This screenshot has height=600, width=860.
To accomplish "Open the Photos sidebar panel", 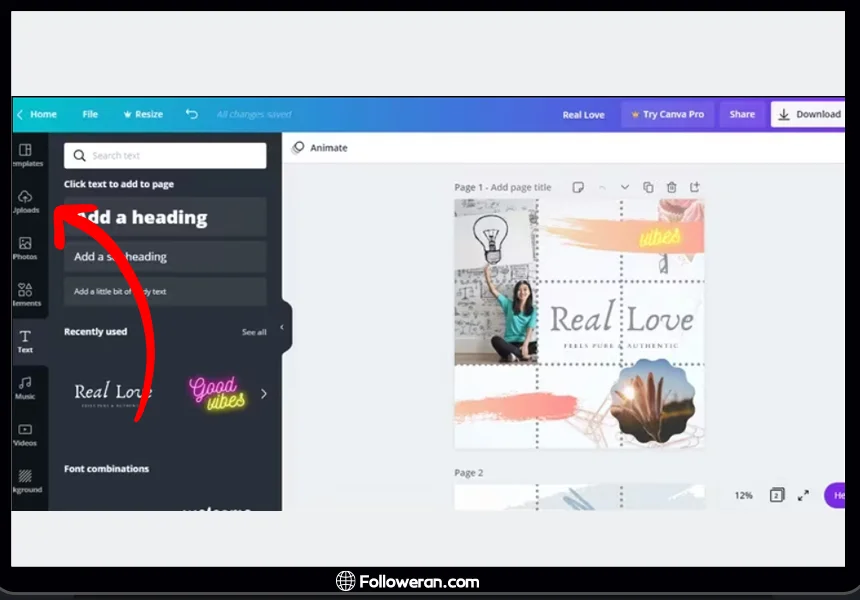I will [x=25, y=248].
